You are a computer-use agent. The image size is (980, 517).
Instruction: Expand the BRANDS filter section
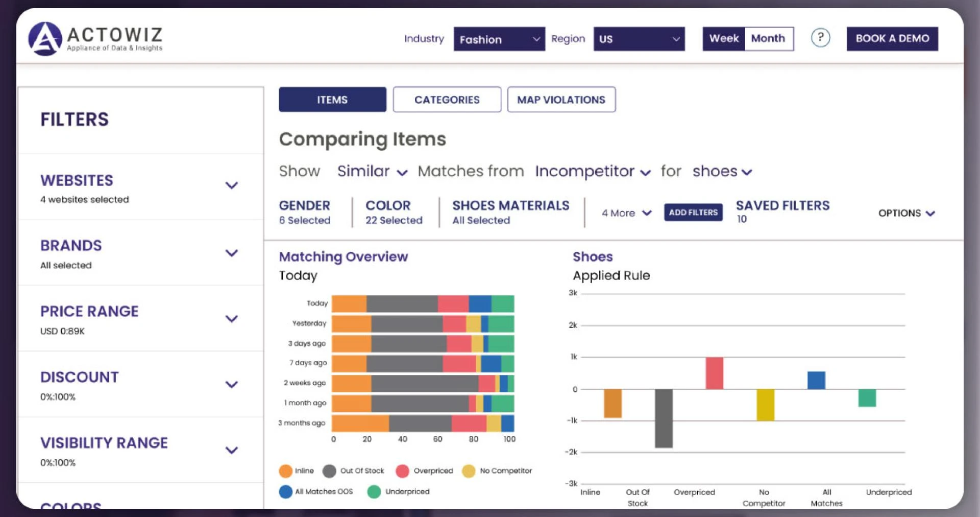232,252
